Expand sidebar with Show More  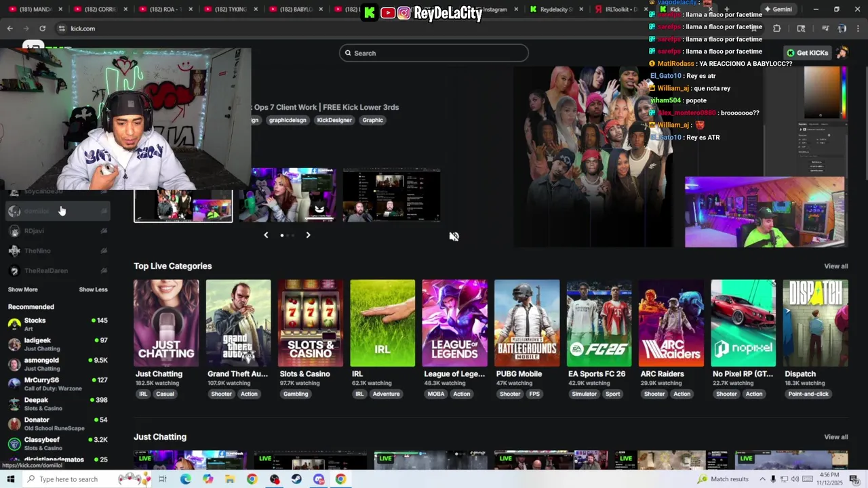(x=22, y=289)
